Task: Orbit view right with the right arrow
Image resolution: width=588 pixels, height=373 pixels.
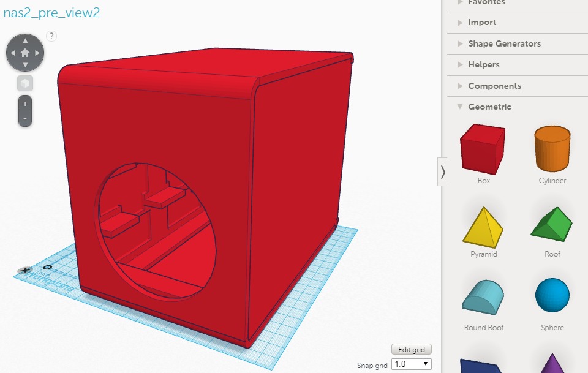Action: 38,53
